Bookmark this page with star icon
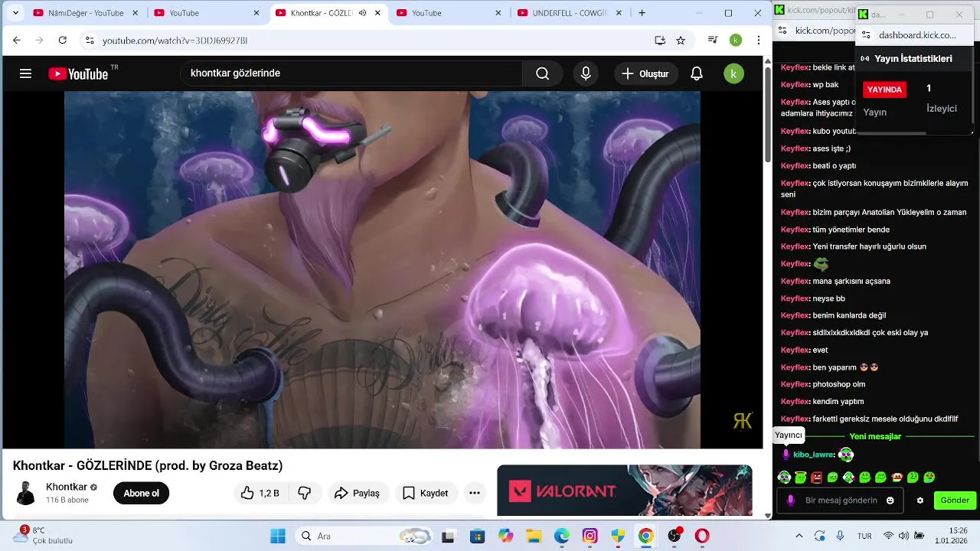The image size is (980, 551). [681, 40]
